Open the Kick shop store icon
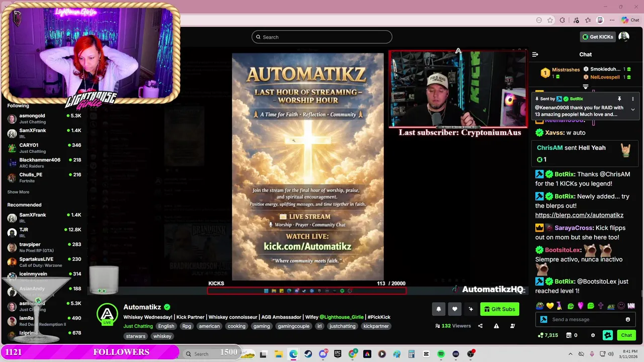The image size is (644, 362). (569, 335)
